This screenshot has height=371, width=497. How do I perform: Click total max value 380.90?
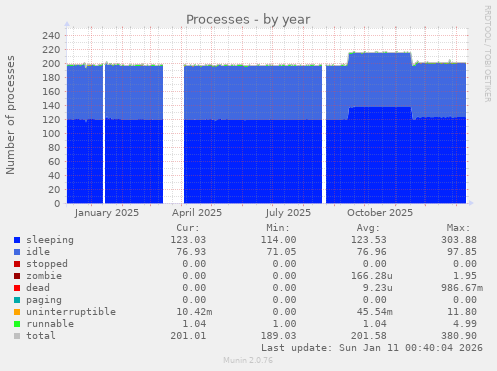pos(459,336)
